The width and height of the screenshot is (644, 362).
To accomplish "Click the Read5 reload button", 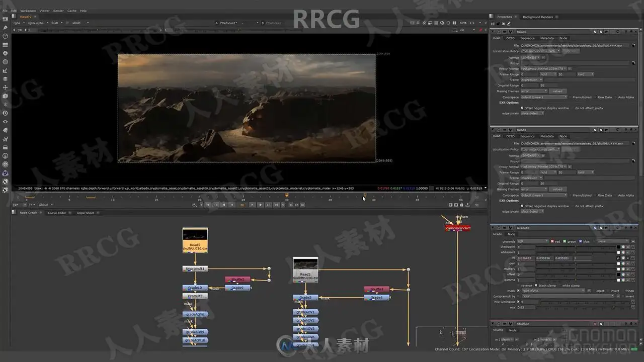I will tap(558, 91).
